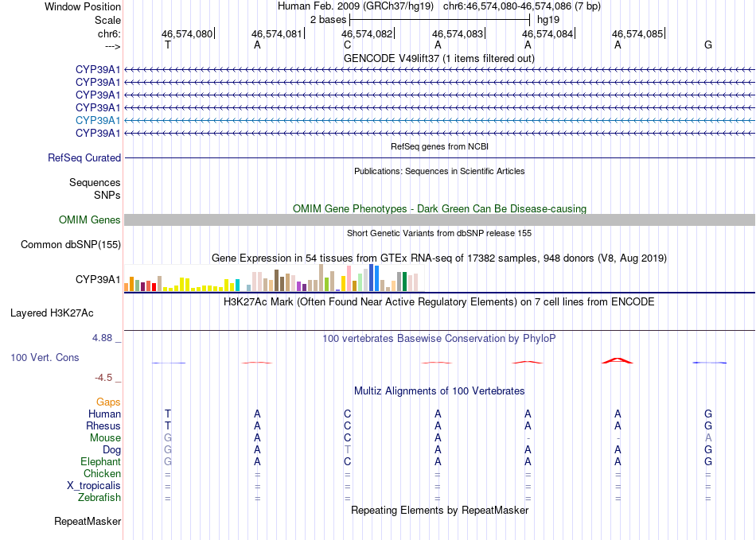
Task: Click the C base in the Elephant row
Action: [348, 462]
